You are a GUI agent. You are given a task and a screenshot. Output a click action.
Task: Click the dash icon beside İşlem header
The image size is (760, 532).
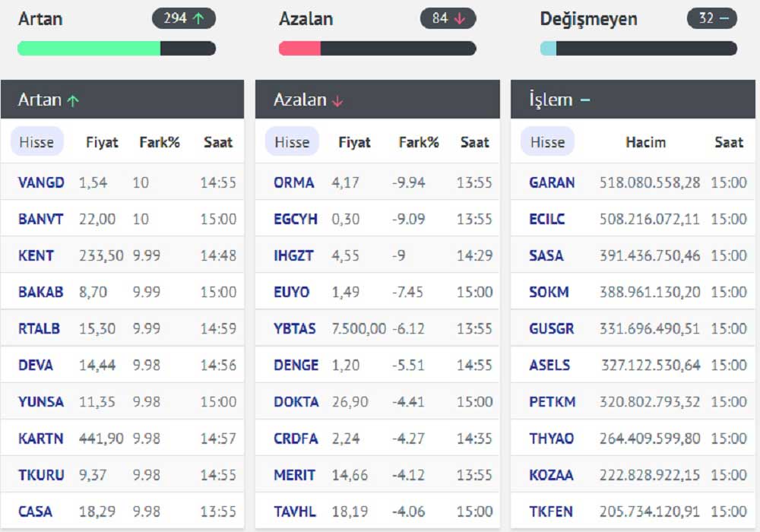[585, 100]
